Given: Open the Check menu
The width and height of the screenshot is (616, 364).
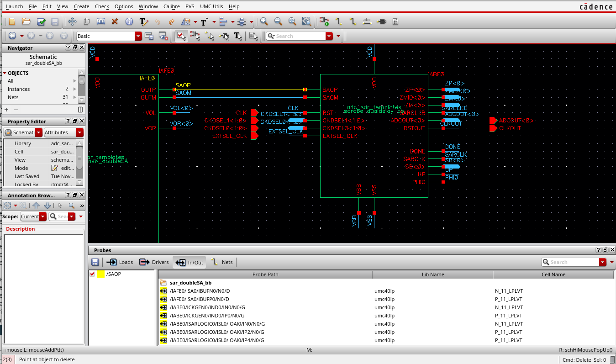Looking at the screenshot, I should [102, 6].
